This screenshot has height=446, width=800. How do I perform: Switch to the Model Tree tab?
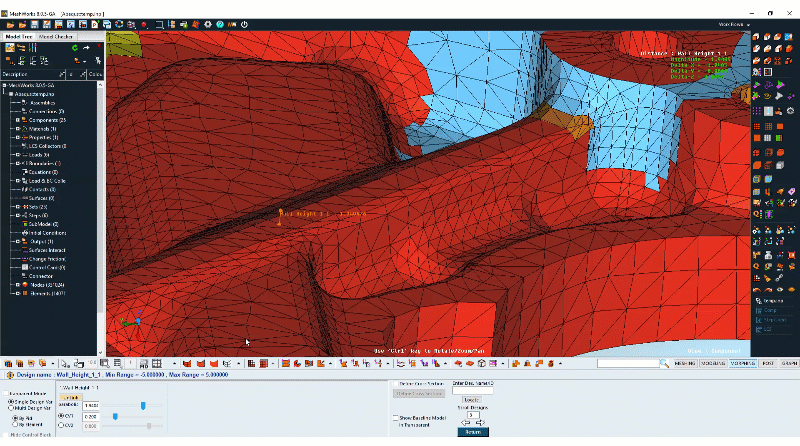19,36
